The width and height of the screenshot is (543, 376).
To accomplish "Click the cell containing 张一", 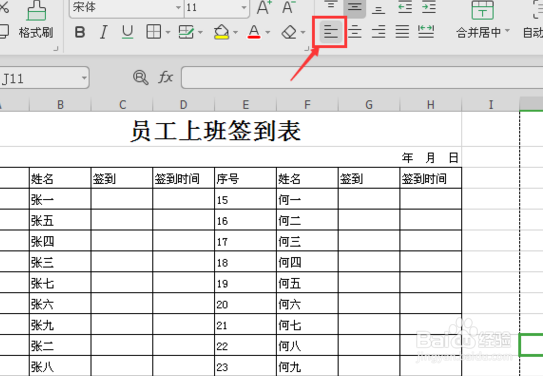I will [60, 200].
